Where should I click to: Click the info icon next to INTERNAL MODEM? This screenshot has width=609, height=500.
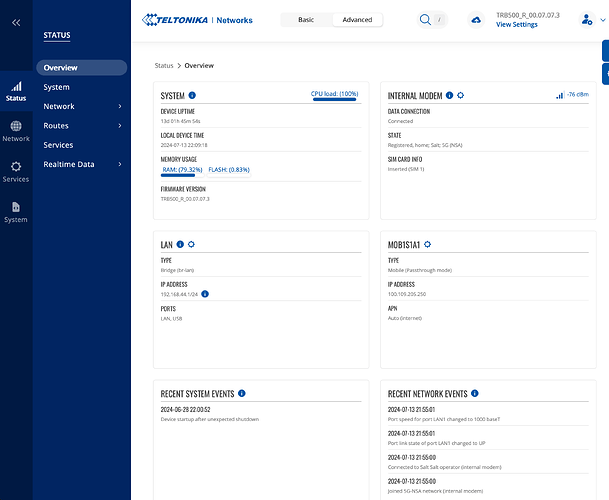(x=449, y=95)
